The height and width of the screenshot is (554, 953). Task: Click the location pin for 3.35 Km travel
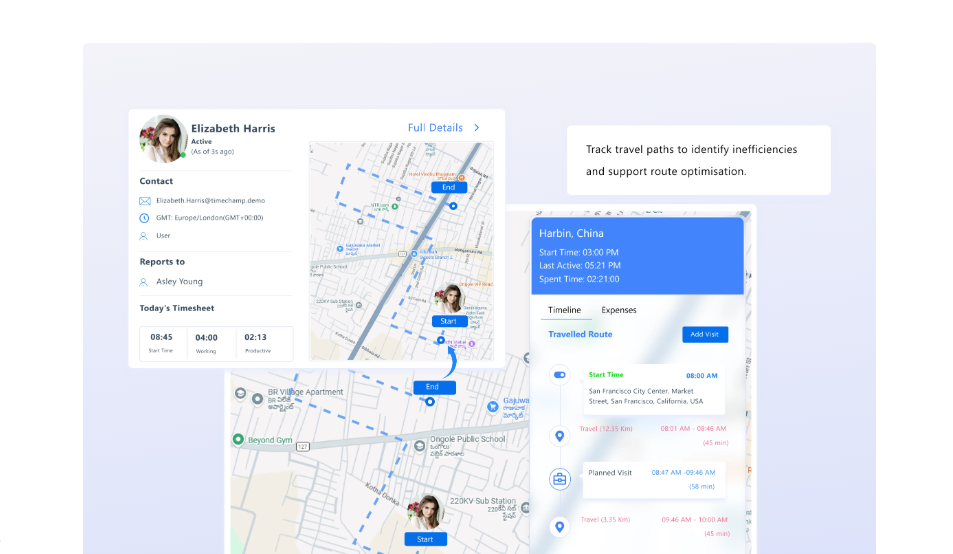[560, 527]
